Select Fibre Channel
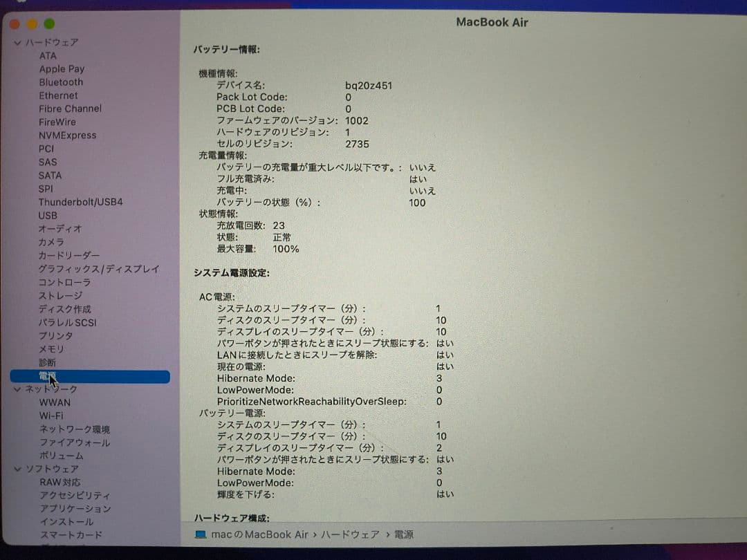Screen dimensions: 747x560 click(70, 109)
